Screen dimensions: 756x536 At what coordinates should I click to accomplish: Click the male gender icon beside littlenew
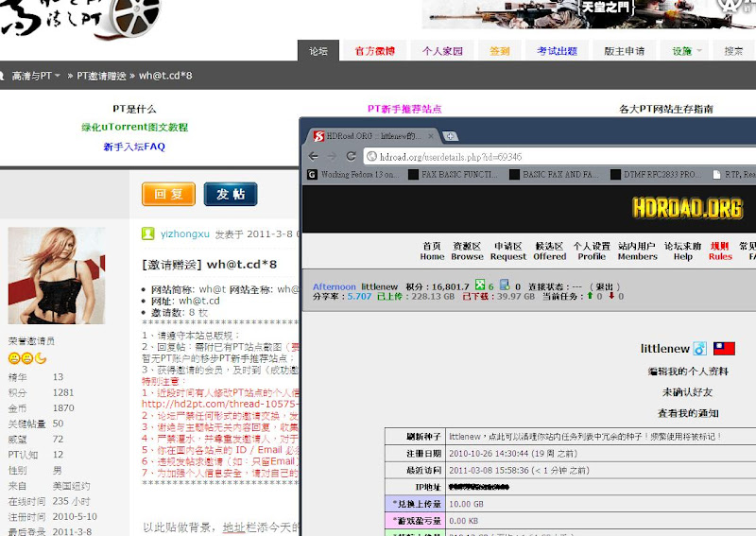pos(700,348)
